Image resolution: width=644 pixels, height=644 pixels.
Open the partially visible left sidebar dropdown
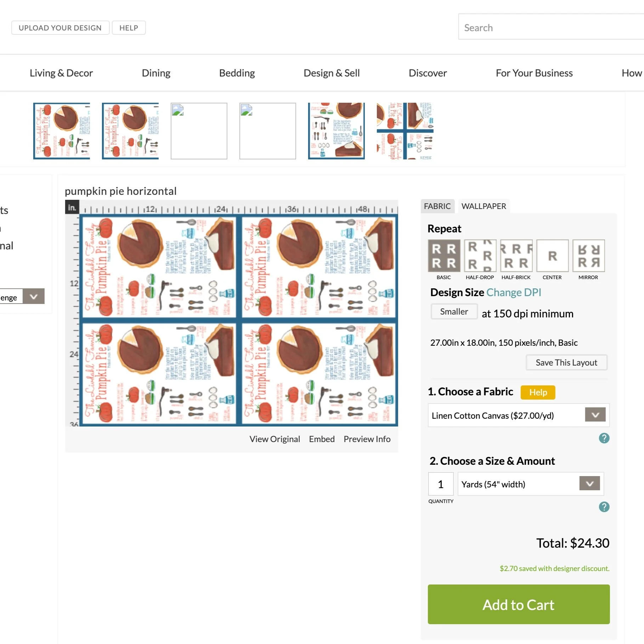(22, 296)
